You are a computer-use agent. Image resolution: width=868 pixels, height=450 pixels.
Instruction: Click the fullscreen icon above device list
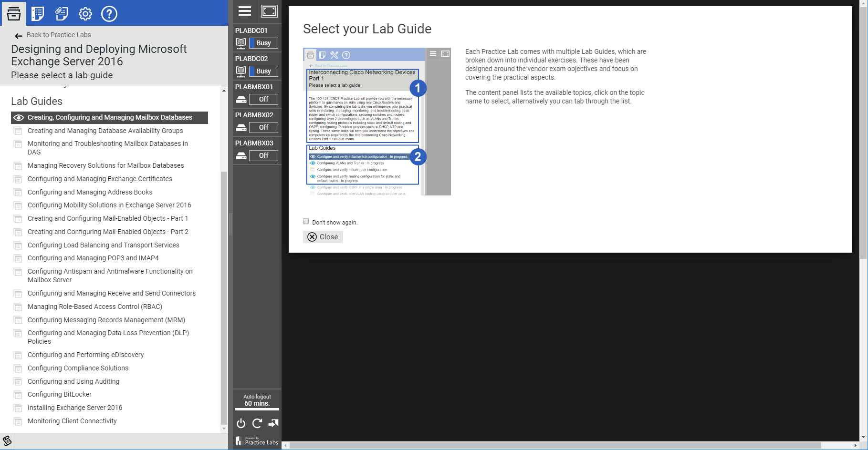[x=269, y=11]
